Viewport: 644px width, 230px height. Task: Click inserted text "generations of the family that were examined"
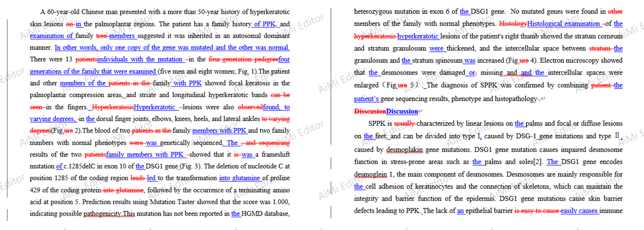click(x=93, y=71)
